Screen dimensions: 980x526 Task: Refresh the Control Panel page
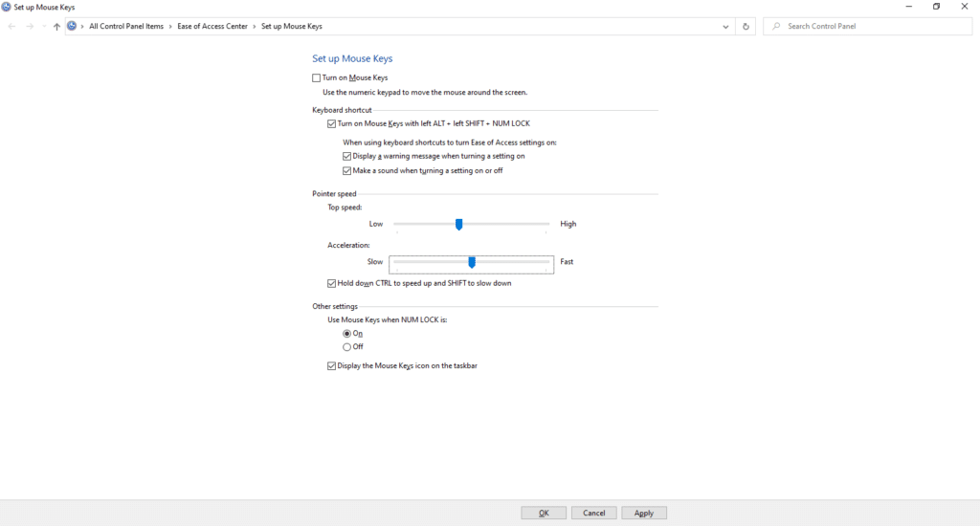pyautogui.click(x=746, y=26)
